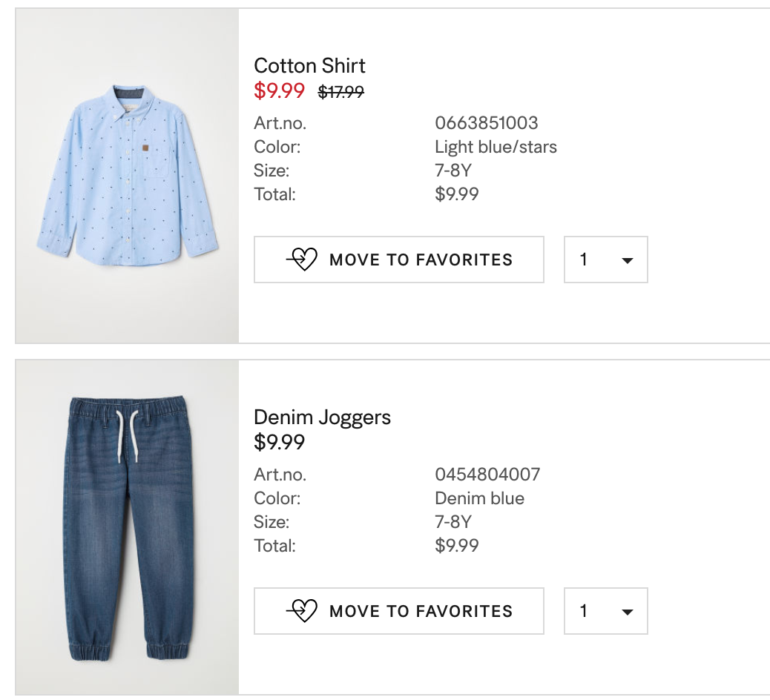Click the heart icon for Denim Joggers
This screenshot has height=700, width=770.
tap(302, 611)
